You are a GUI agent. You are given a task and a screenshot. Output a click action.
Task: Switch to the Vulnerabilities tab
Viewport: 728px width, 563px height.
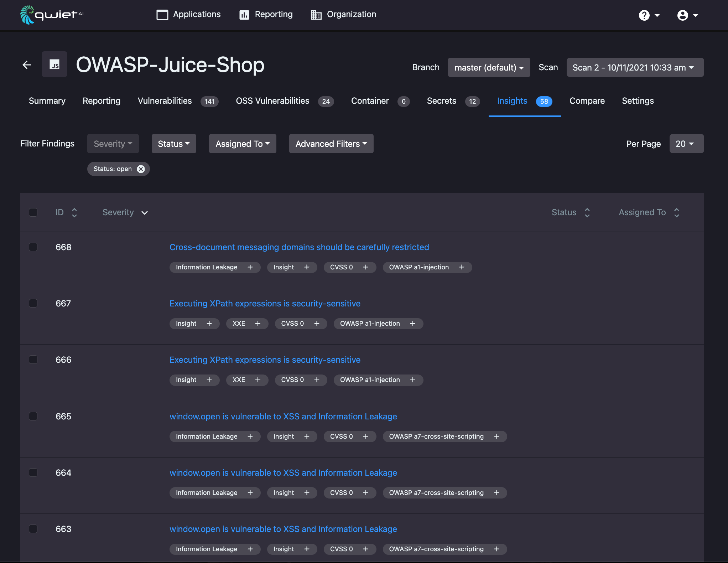click(x=178, y=101)
